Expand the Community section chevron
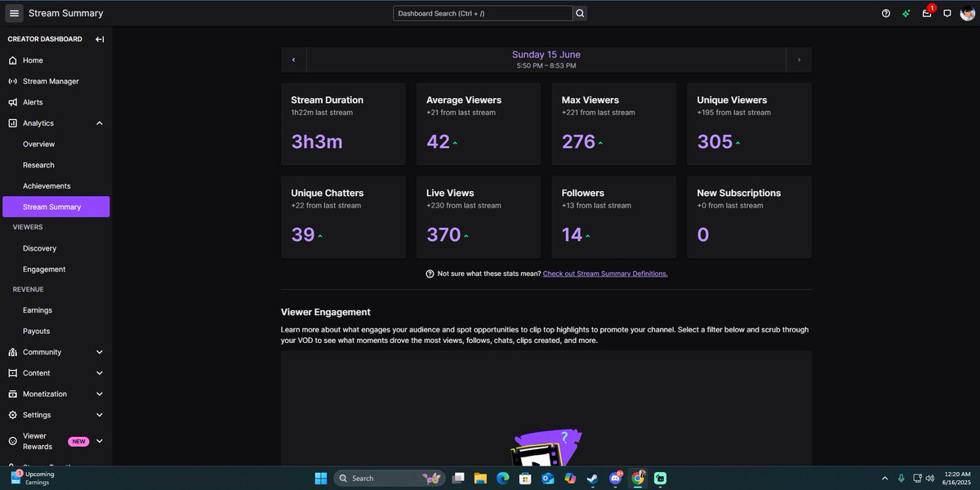980x490 pixels. point(100,352)
